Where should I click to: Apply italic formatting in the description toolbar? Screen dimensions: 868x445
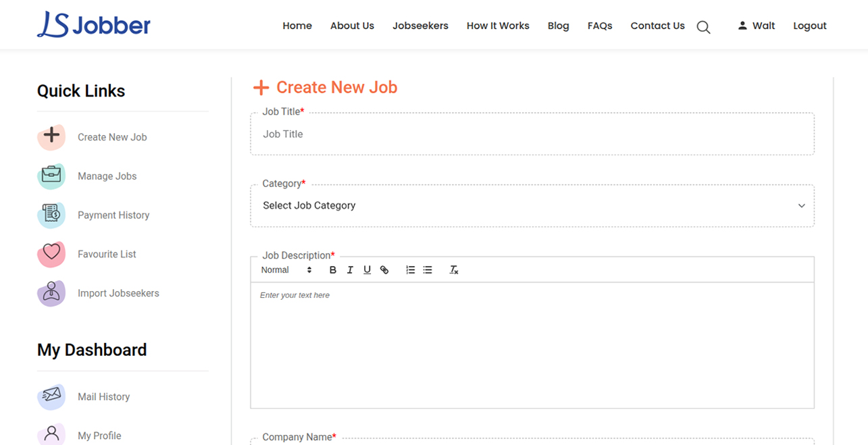click(x=350, y=269)
